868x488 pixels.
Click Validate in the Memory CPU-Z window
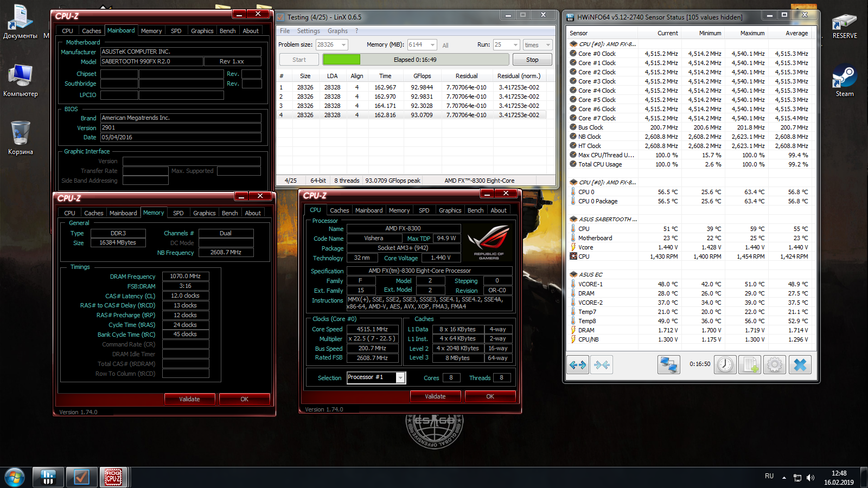coord(189,399)
